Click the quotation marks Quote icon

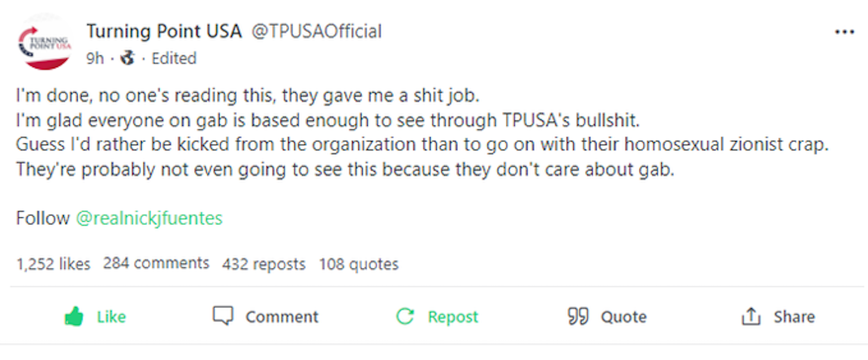(578, 316)
